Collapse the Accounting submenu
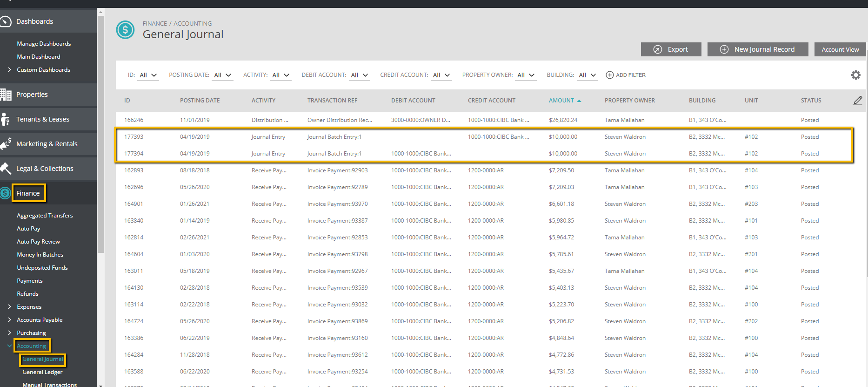Viewport: 868px width, 387px height. 9,346
